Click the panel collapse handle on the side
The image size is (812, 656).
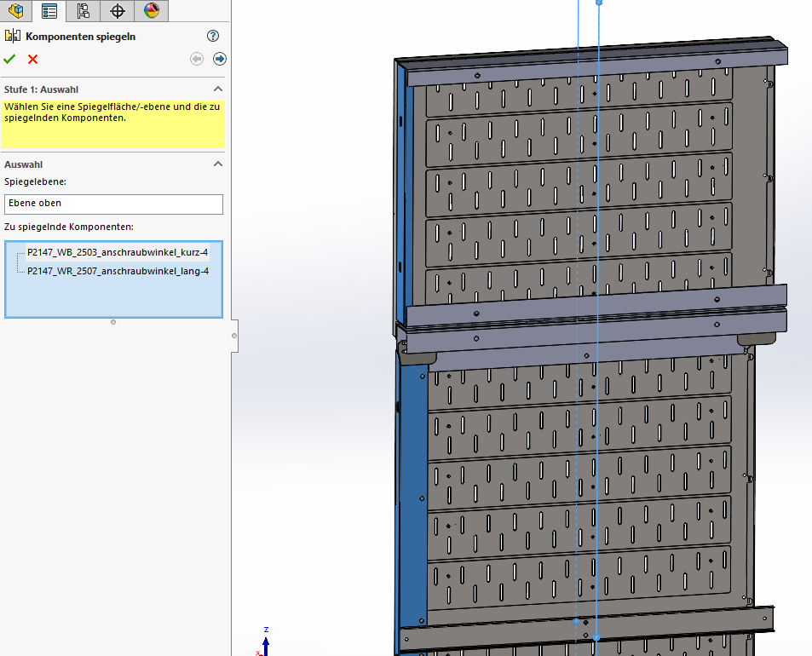point(234,336)
